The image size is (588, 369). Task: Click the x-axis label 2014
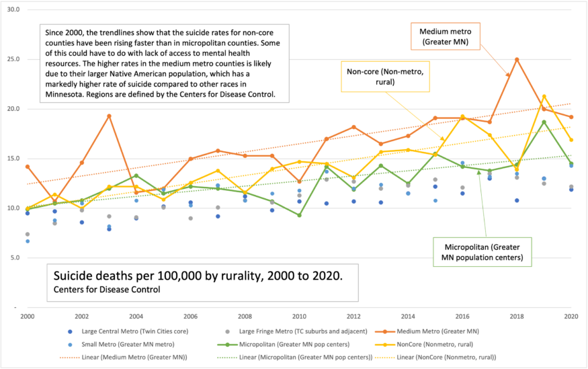point(408,317)
